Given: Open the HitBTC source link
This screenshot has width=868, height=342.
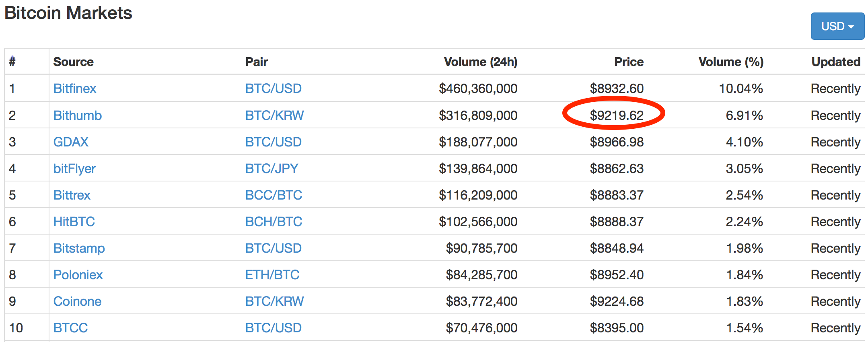Looking at the screenshot, I should click(x=74, y=222).
